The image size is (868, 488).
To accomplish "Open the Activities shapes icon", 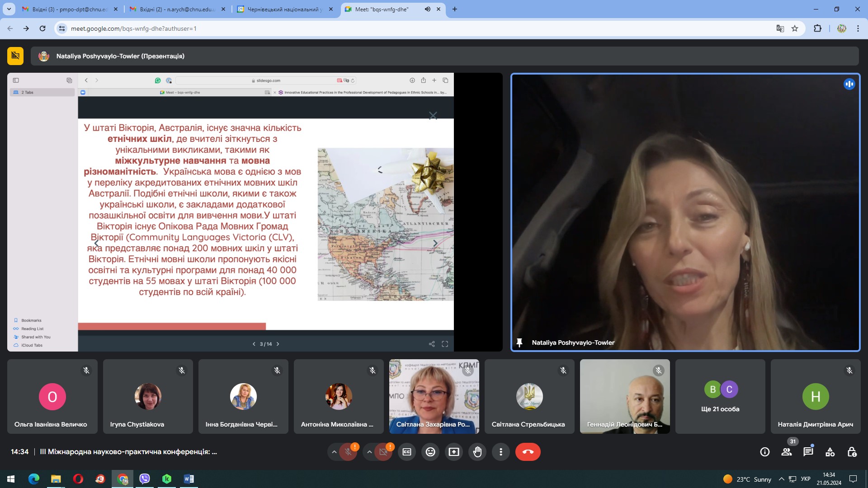I will [830, 452].
